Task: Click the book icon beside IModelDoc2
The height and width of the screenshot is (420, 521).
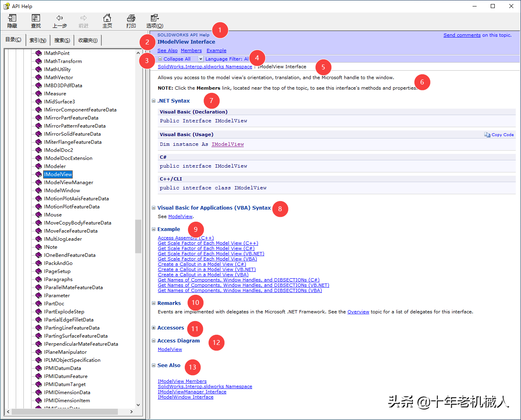Action: [x=39, y=150]
